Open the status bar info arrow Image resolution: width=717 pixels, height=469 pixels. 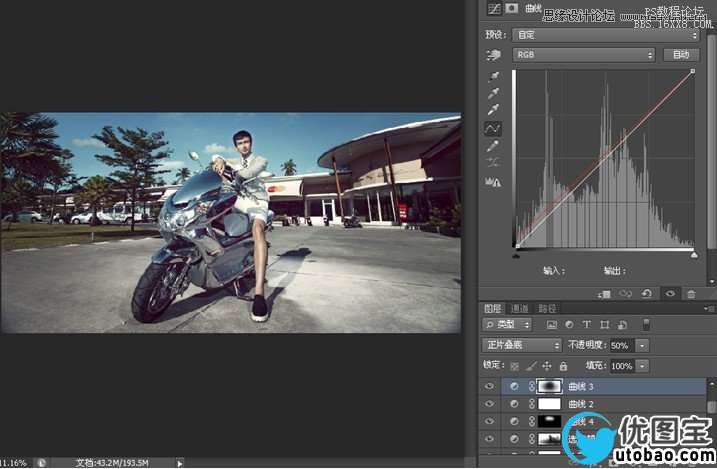[x=180, y=463]
